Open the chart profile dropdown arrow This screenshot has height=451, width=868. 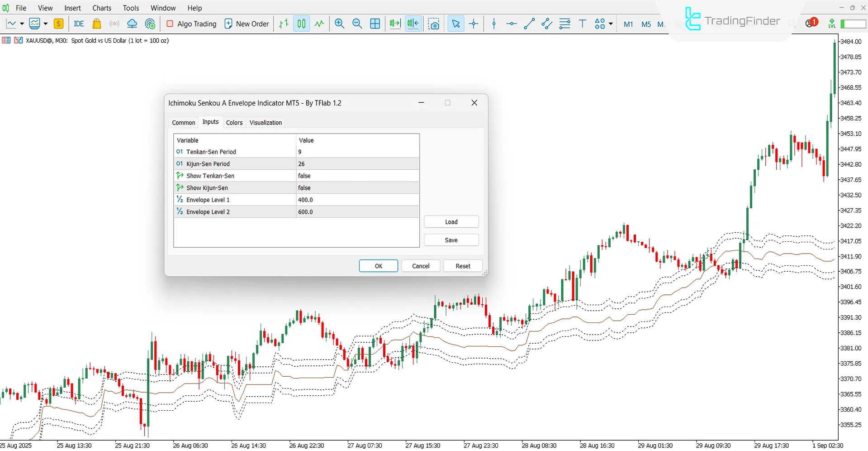(x=45, y=24)
